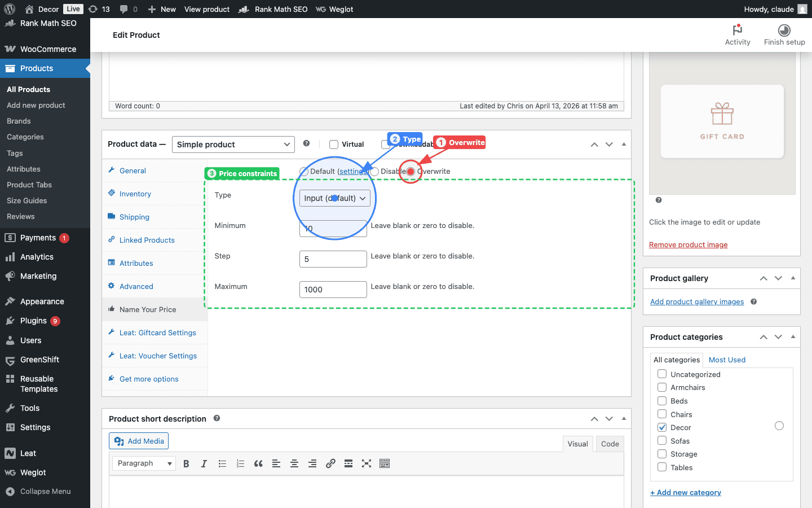812x508 pixels.
Task: Click help icon below product image
Action: [x=659, y=200]
